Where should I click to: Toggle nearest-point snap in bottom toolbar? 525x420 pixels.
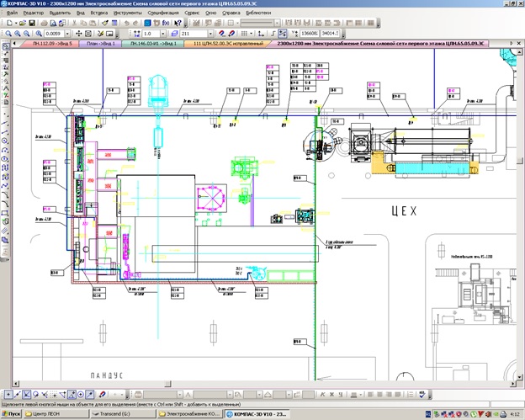tap(8, 395)
